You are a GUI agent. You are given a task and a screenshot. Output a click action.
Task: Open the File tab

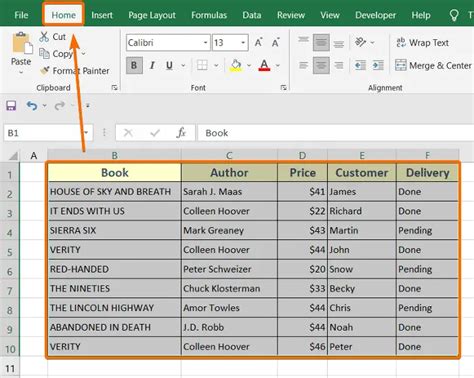pyautogui.click(x=21, y=15)
